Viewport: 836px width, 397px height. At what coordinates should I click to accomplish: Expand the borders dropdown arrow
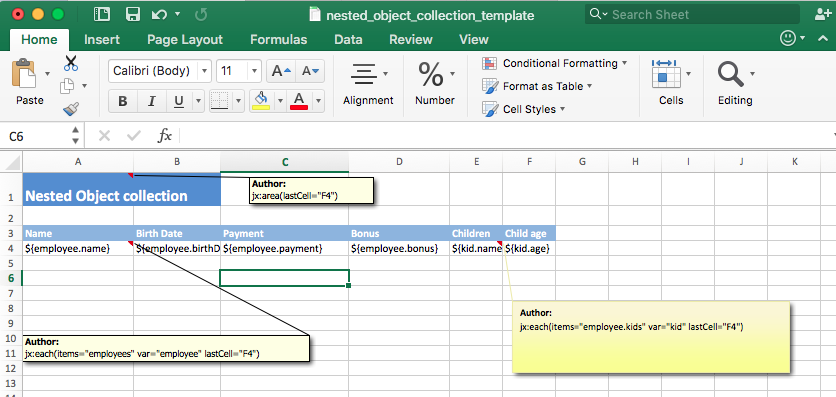point(238,101)
